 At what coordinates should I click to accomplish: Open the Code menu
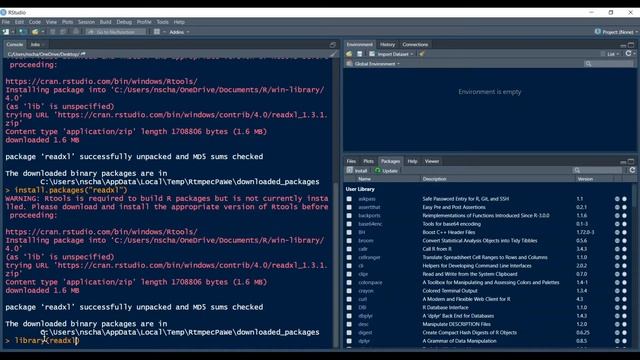pyautogui.click(x=35, y=22)
